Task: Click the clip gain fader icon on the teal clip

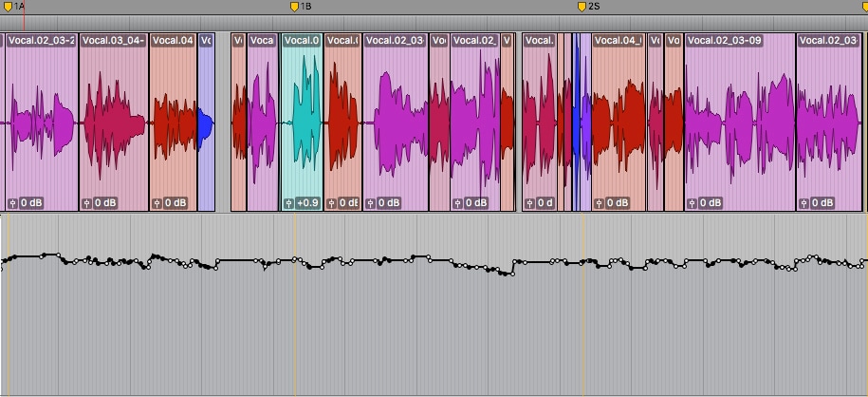Action: coord(289,203)
